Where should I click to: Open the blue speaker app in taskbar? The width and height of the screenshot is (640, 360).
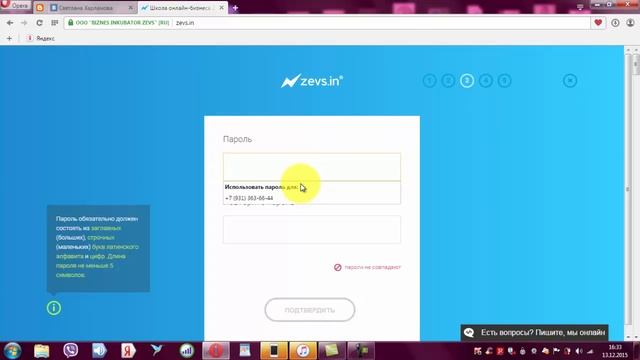click(x=99, y=351)
